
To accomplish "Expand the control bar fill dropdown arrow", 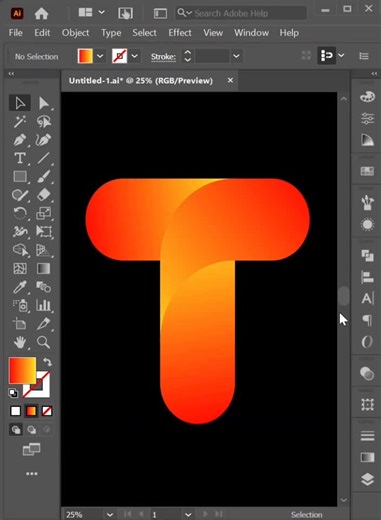I will tap(100, 56).
